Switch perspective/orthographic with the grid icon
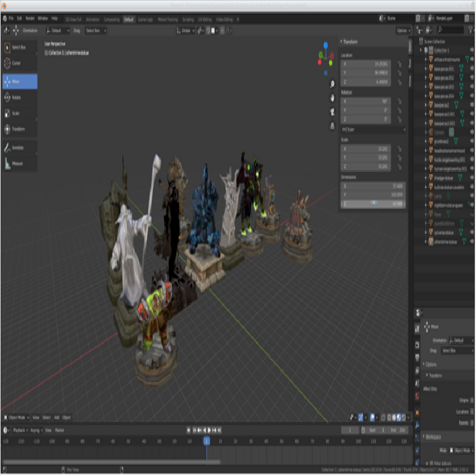The image size is (476, 476). pyautogui.click(x=332, y=126)
